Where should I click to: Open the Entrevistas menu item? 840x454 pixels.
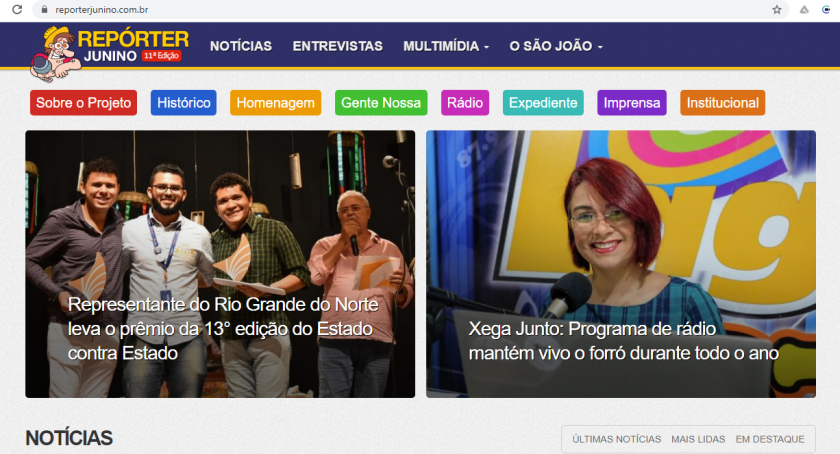click(338, 46)
